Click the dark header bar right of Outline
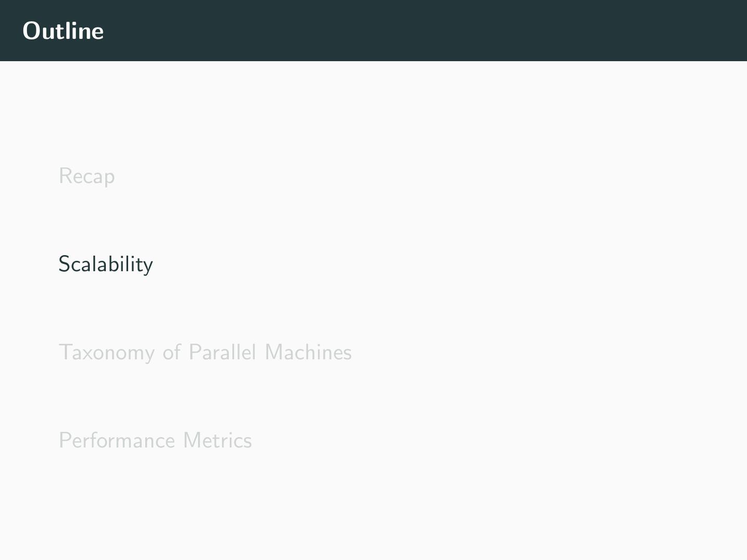This screenshot has height=560, width=747. pos(415,31)
